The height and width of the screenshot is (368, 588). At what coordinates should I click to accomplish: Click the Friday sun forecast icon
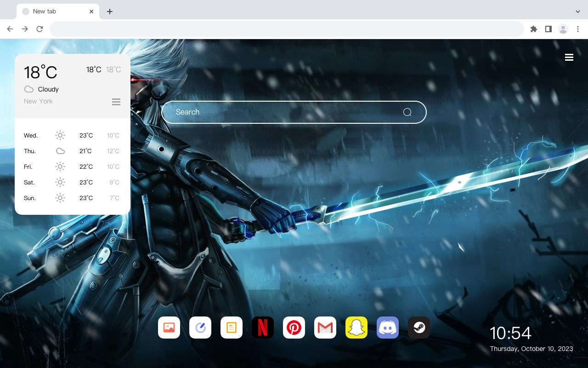point(60,167)
